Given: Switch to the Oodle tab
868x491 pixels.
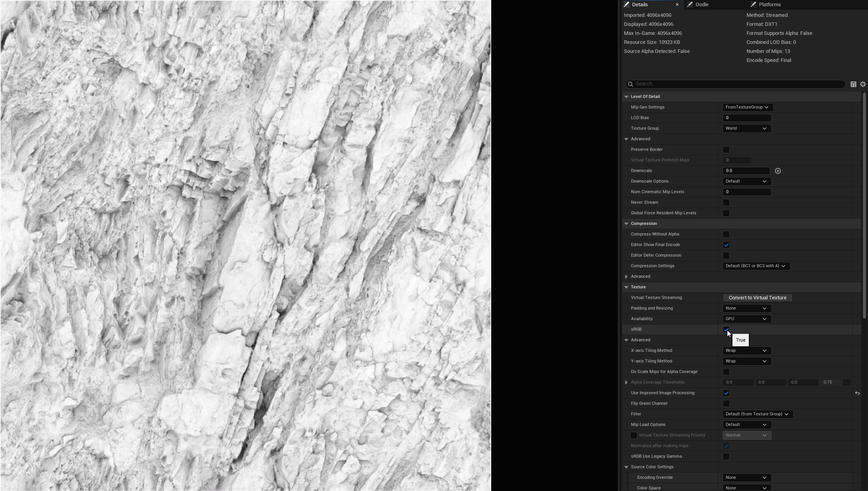Looking at the screenshot, I should 702,5.
